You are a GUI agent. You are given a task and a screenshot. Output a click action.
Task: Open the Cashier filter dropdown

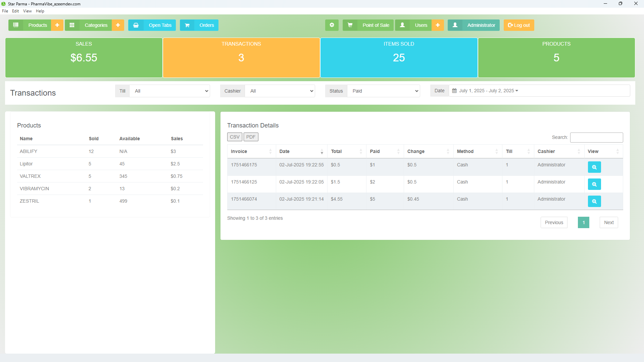pos(280,91)
